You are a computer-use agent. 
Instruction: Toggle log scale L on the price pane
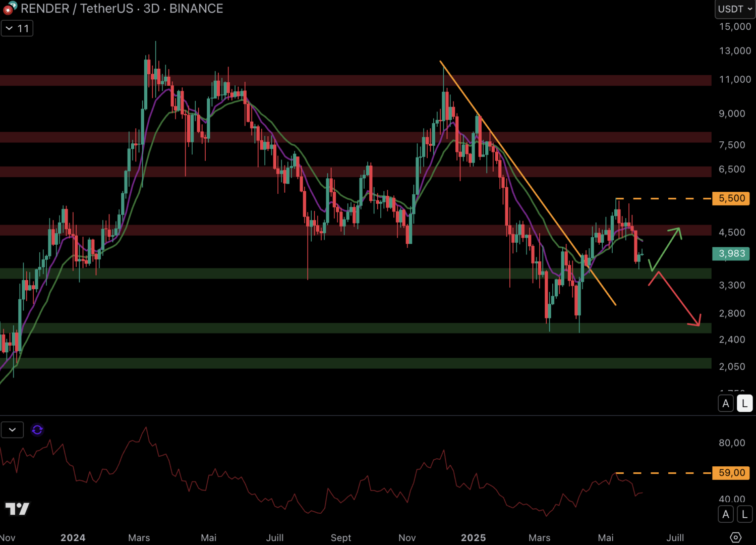744,404
